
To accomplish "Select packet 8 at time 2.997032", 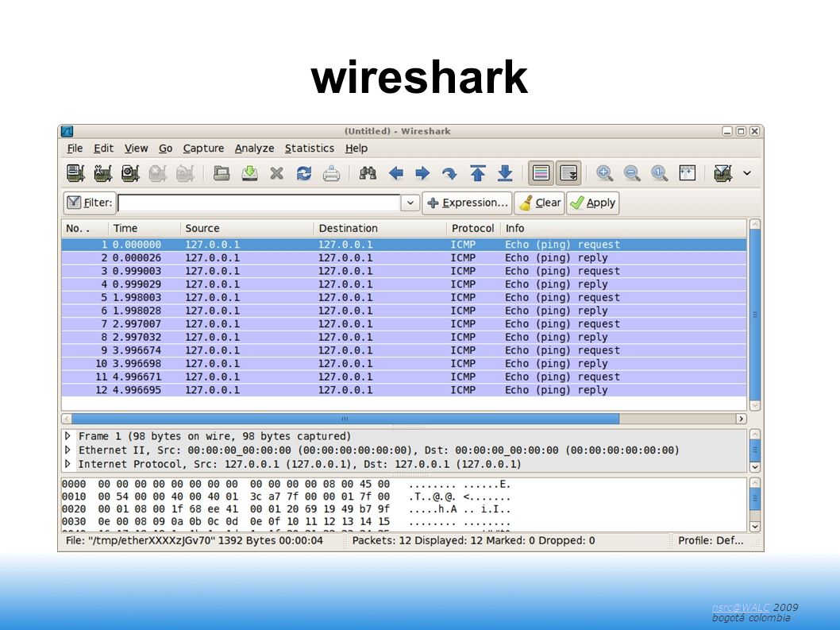I will 404,338.
